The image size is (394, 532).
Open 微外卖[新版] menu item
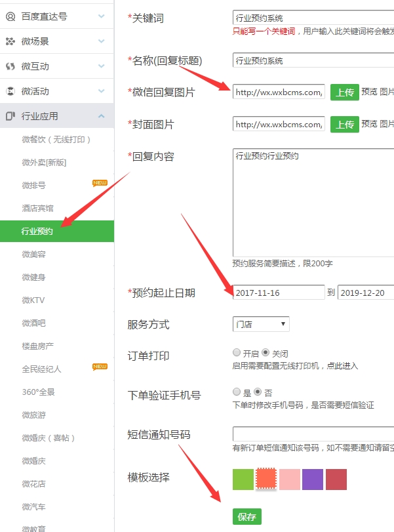(44, 163)
